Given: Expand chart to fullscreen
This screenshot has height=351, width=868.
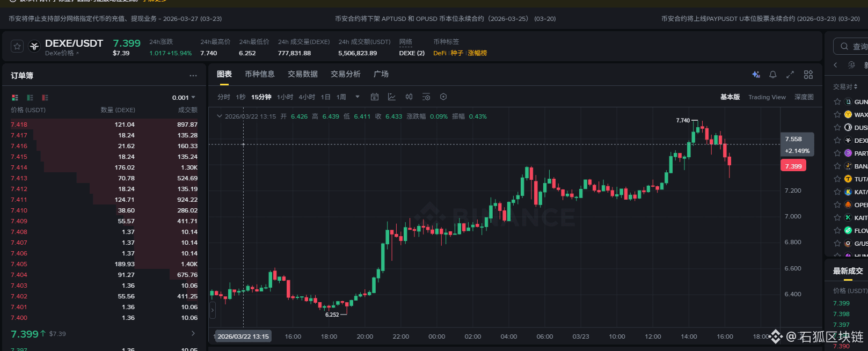Looking at the screenshot, I should [x=790, y=75].
